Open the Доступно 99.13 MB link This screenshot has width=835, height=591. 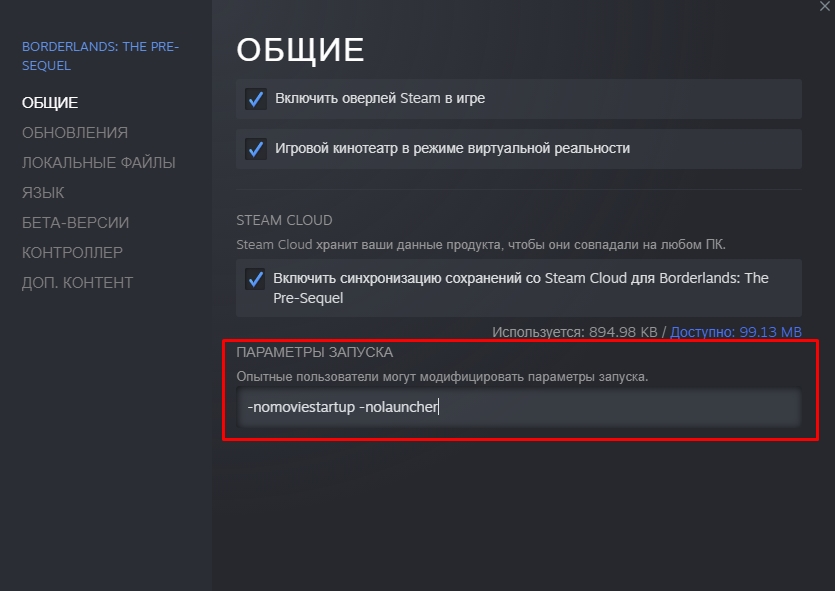[736, 332]
